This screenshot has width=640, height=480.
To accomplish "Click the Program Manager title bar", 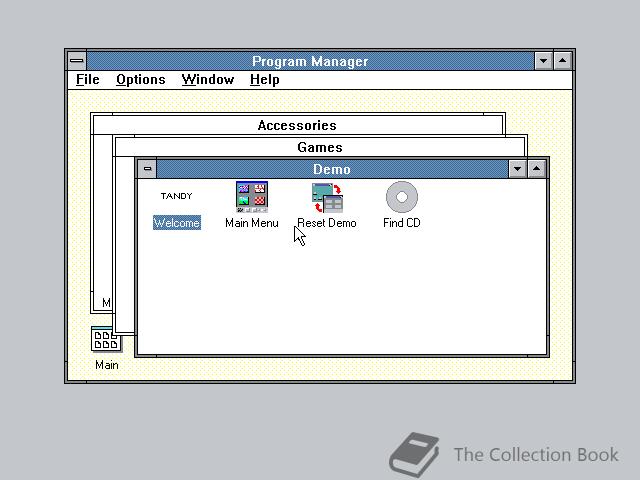I will pos(310,61).
